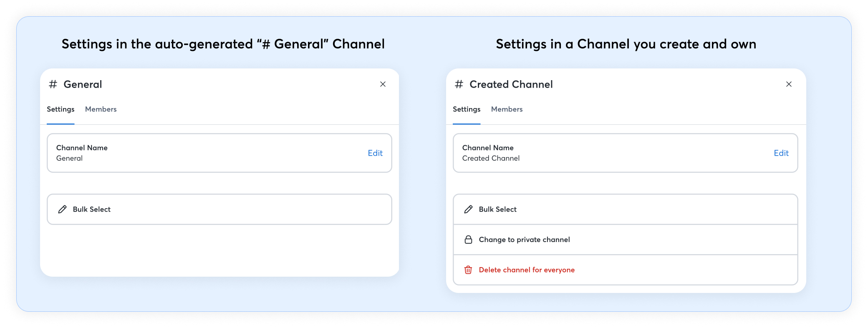
Task: Click the hash icon next to Created Channel title
Action: point(459,84)
